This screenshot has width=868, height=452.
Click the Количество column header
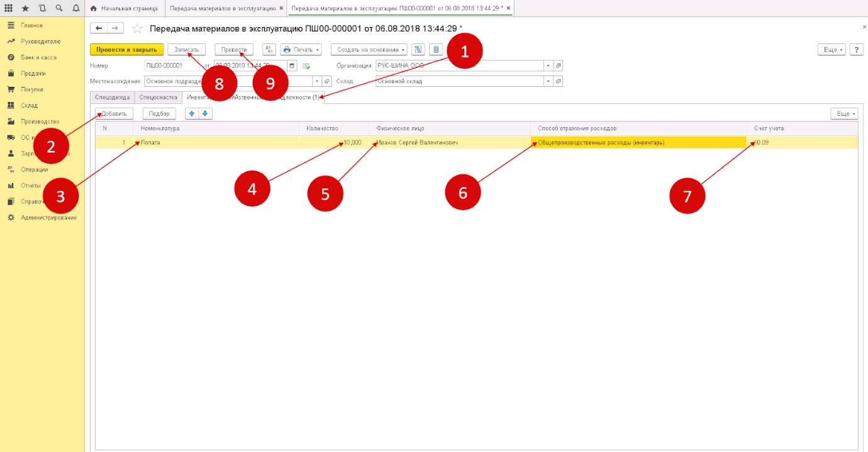(x=334, y=128)
